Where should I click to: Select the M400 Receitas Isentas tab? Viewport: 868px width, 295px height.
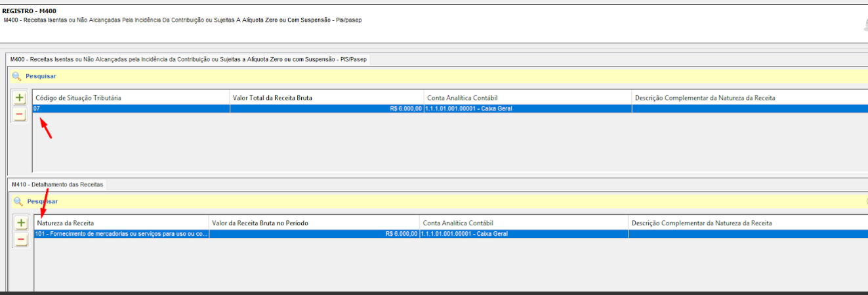(190, 59)
